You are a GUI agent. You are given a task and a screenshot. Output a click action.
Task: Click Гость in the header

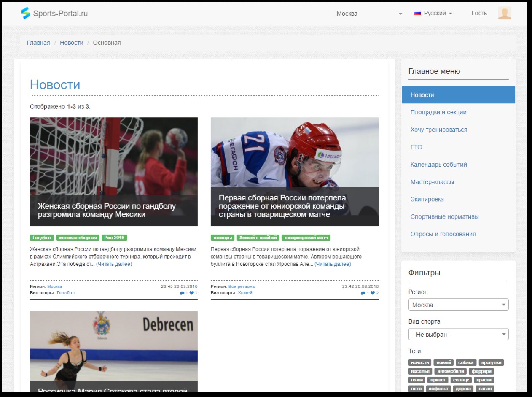pyautogui.click(x=479, y=13)
